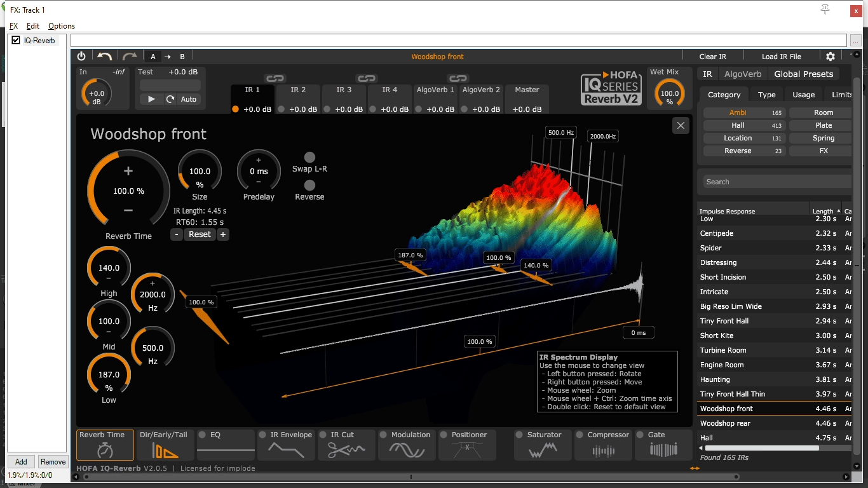The width and height of the screenshot is (868, 488).
Task: Toggle IR 1 enable indicator
Action: (236, 109)
